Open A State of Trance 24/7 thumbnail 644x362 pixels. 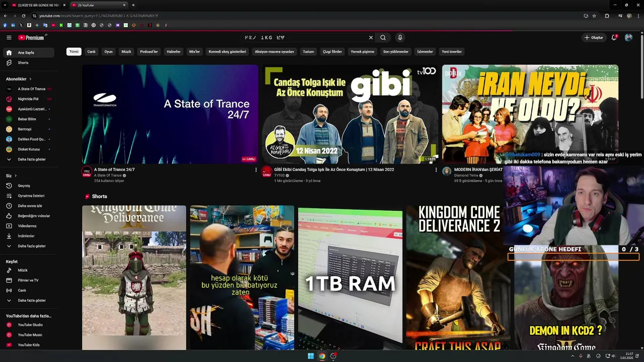(x=170, y=114)
